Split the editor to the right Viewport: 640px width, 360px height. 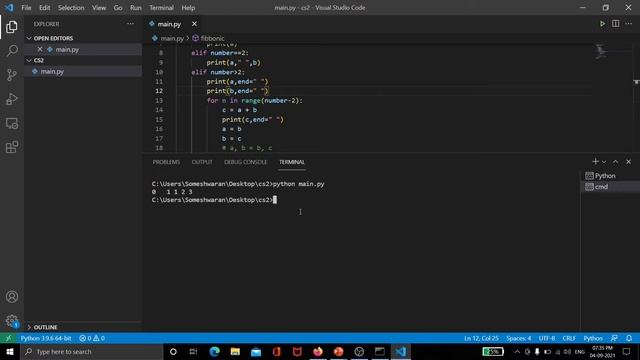click(616, 24)
